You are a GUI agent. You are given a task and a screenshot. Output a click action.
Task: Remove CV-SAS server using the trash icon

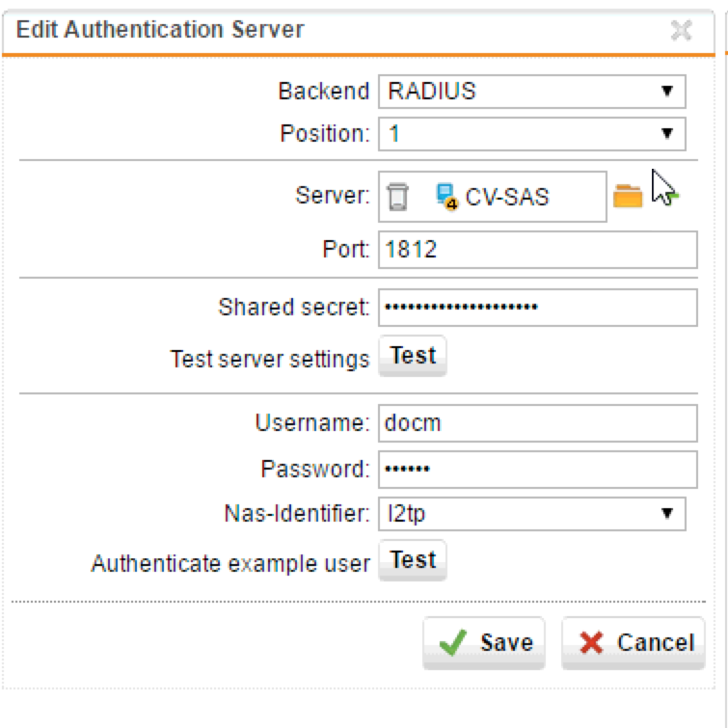coord(397,197)
